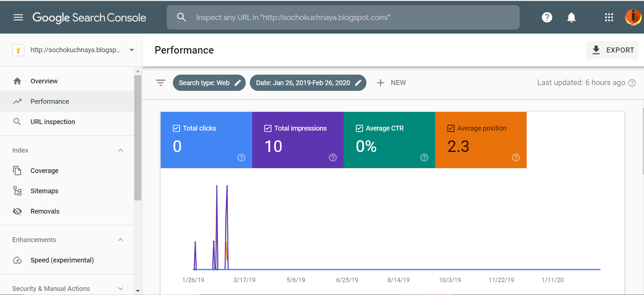The image size is (644, 295).
Task: Click the EXPORT button
Action: (612, 50)
